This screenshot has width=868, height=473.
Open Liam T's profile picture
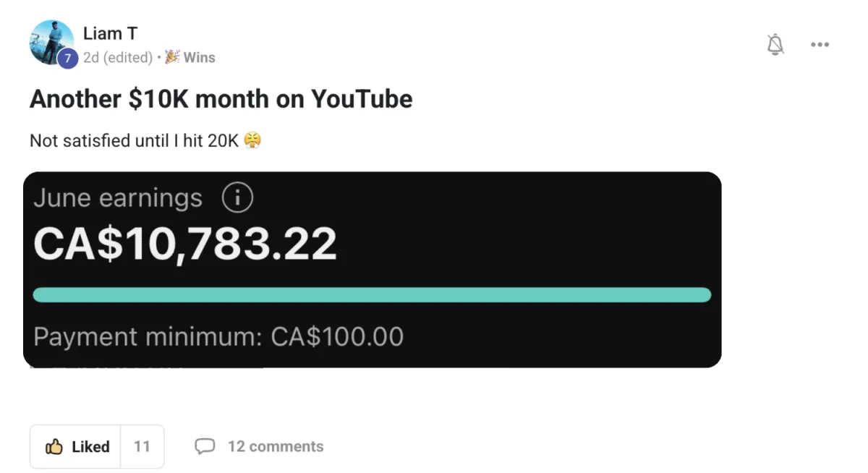coord(49,40)
